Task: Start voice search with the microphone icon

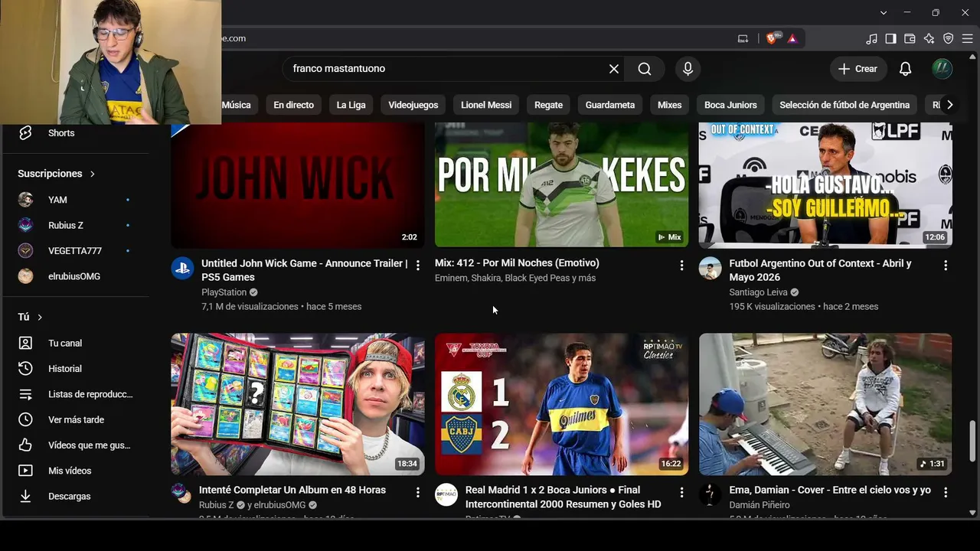Action: (688, 69)
